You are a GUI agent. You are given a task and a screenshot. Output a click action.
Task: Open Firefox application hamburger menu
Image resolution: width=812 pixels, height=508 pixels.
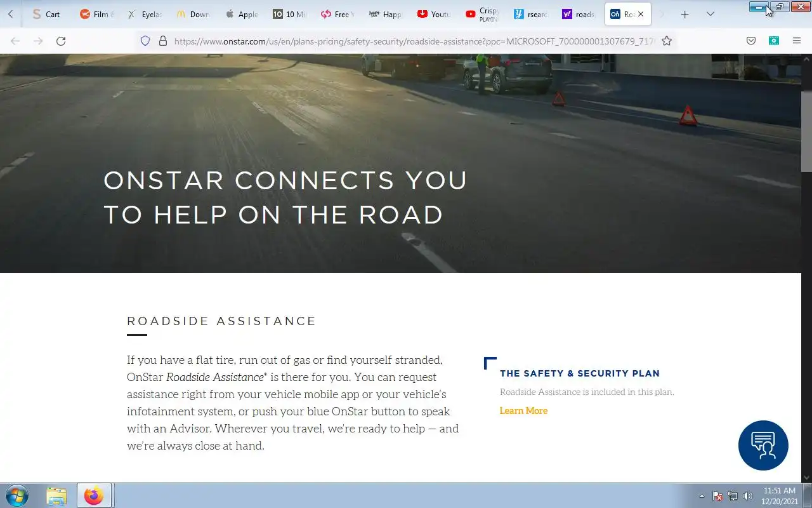coord(797,41)
